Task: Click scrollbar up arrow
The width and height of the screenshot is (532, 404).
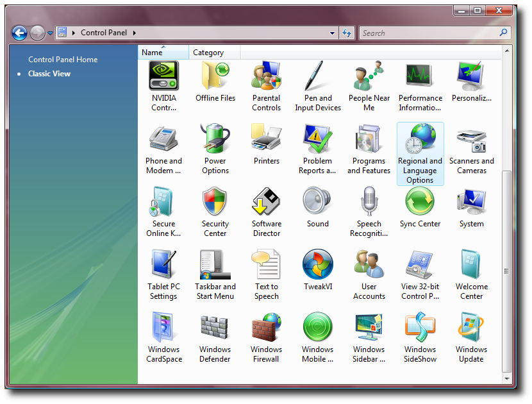Action: (507, 51)
